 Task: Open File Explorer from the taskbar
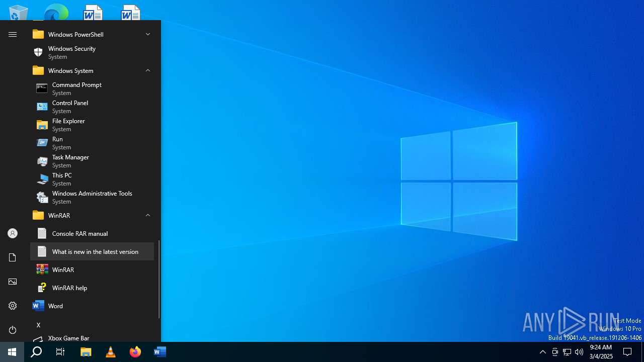(x=86, y=352)
